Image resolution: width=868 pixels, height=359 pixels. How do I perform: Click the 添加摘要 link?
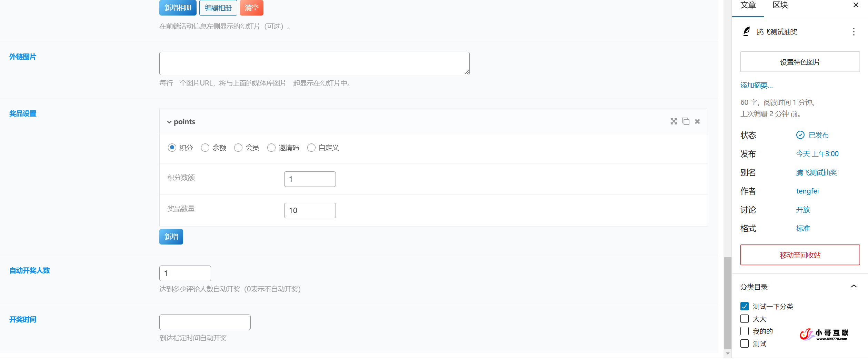coord(756,85)
